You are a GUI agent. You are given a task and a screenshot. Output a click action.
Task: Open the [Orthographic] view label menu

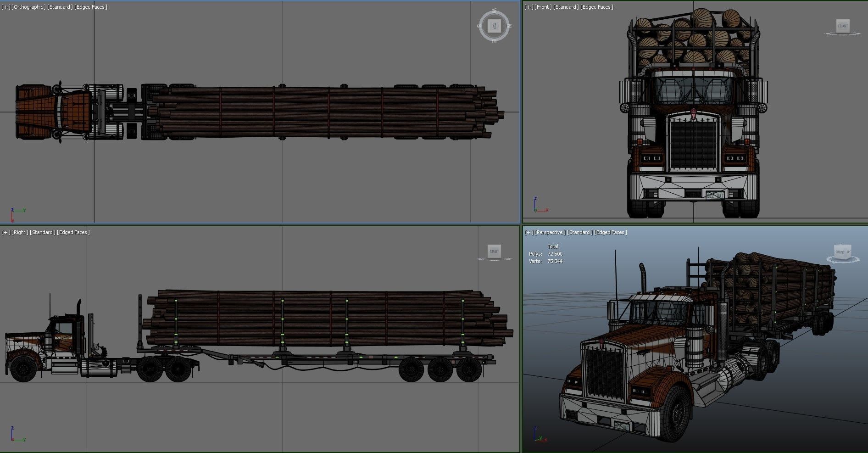tap(28, 7)
